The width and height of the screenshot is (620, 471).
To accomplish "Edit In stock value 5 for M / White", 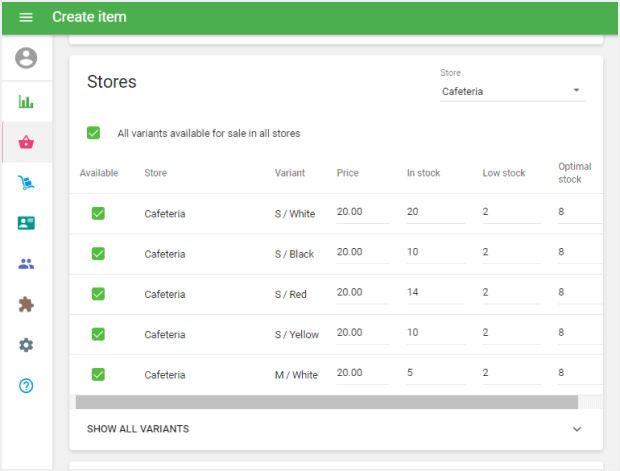I will (x=436, y=373).
